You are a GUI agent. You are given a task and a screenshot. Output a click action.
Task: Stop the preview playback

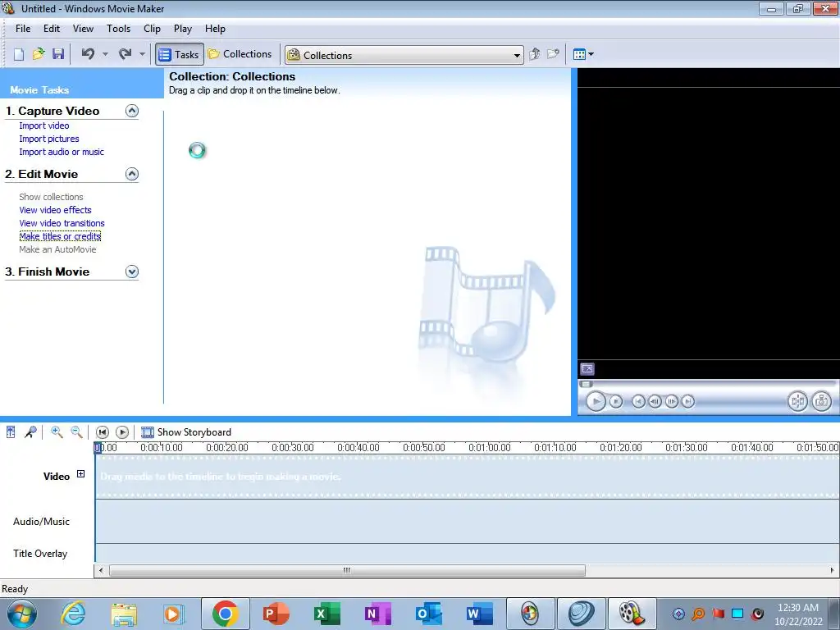(x=616, y=401)
